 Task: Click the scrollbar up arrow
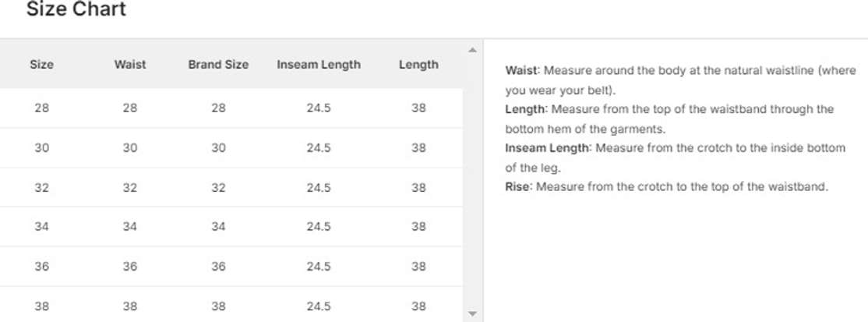[x=471, y=51]
